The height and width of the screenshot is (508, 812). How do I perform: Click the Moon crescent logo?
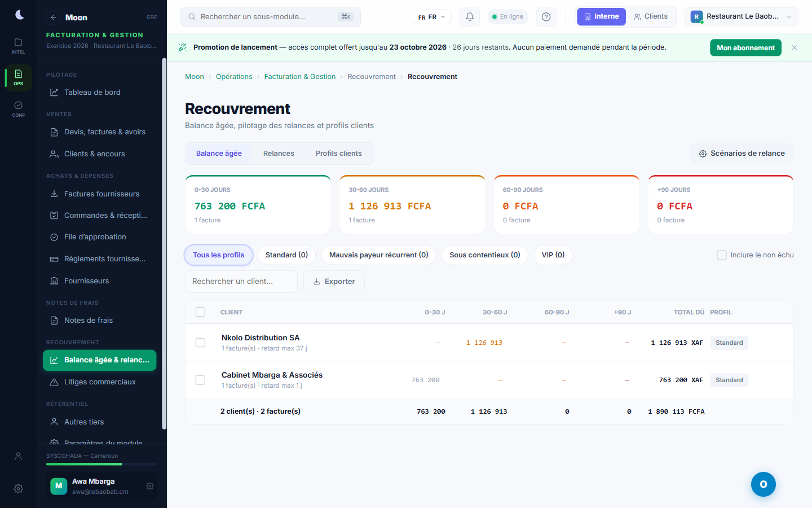coord(19,15)
